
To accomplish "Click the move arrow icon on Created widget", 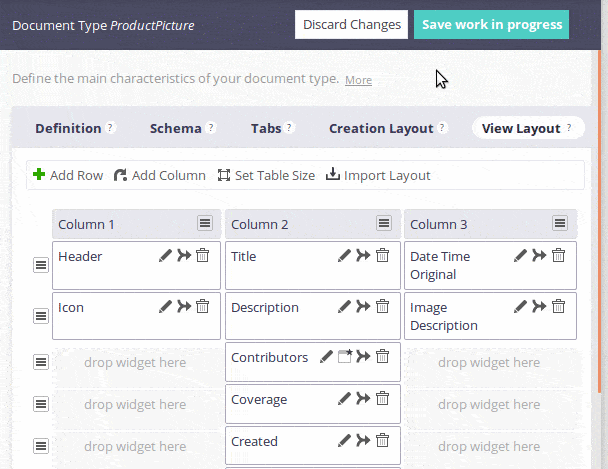I will 363,440.
